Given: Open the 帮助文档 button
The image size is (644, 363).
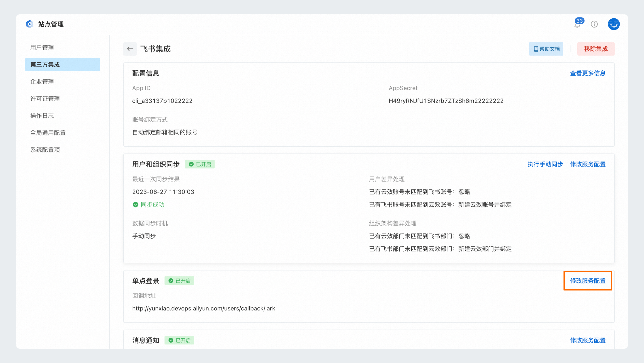Looking at the screenshot, I should pyautogui.click(x=546, y=49).
